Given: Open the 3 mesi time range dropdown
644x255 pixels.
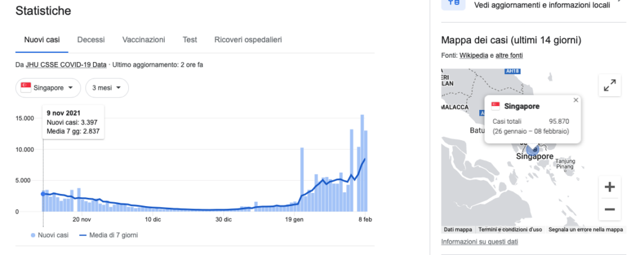Looking at the screenshot, I should tap(107, 88).
